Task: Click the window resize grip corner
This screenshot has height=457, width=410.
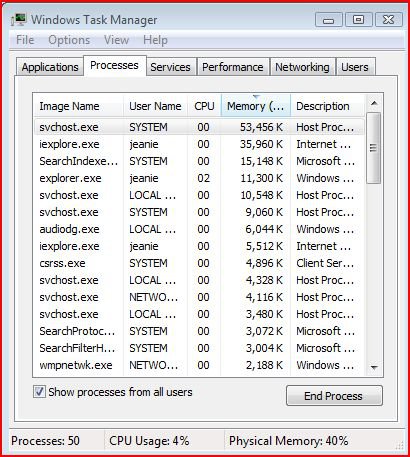Action: pos(399,445)
